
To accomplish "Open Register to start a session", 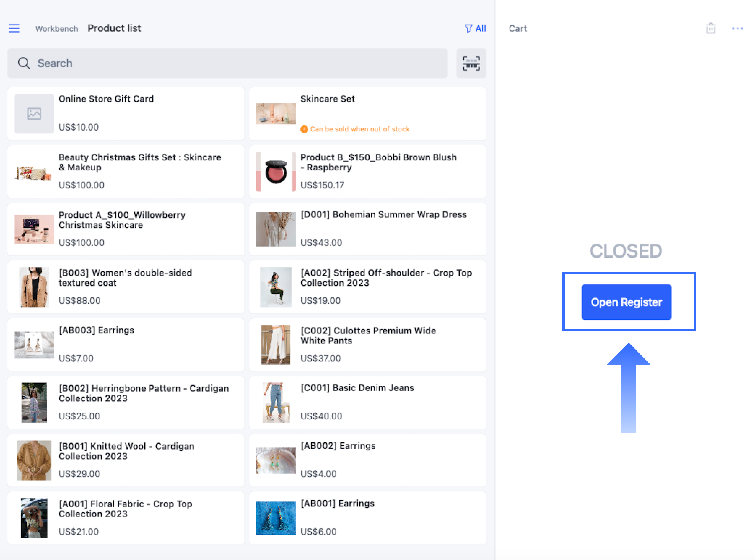I will (626, 302).
